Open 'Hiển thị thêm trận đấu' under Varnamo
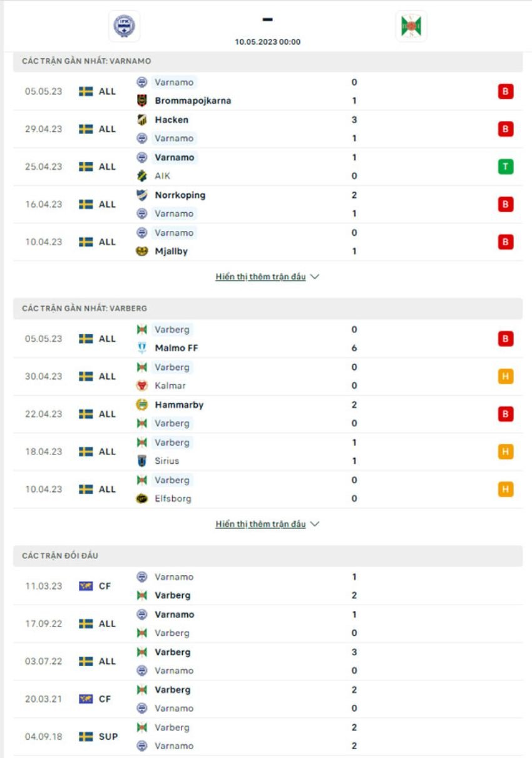 click(261, 277)
